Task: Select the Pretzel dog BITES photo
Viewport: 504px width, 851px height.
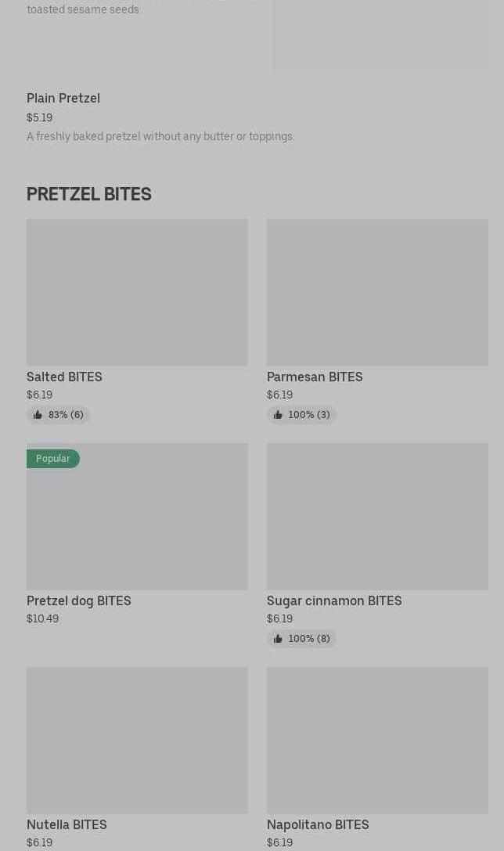Action: tap(137, 517)
